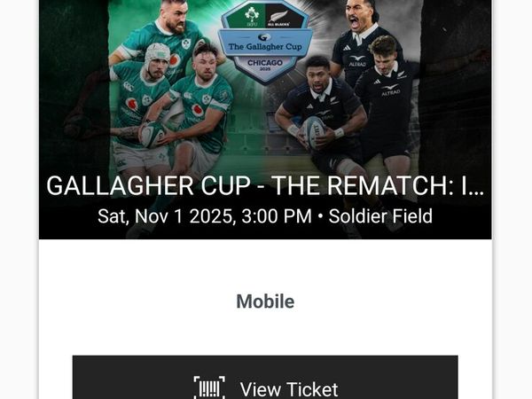Viewport: 532px width, 399px height.
Task: Tap the barcode scan icon
Action: [209, 387]
